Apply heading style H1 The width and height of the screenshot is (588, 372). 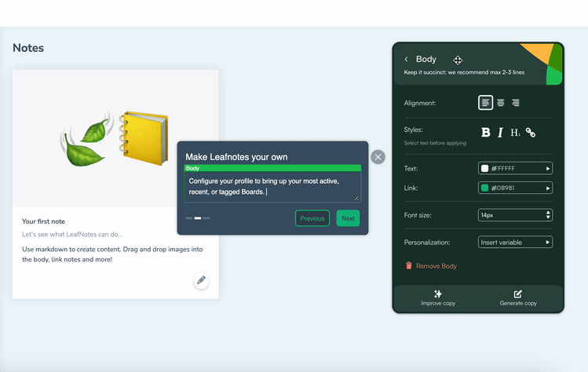coord(515,133)
